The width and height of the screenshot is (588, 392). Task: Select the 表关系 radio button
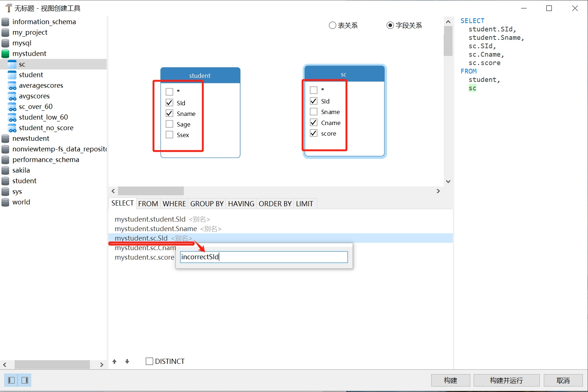[332, 25]
